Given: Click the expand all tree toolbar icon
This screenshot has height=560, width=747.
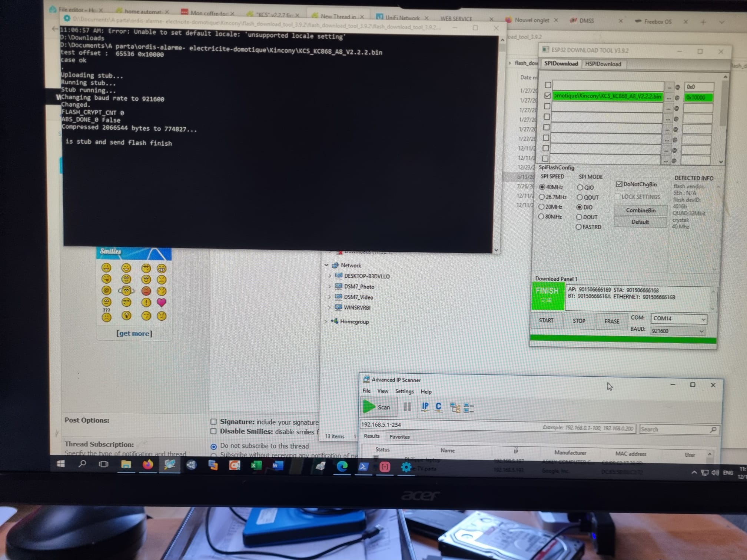Looking at the screenshot, I should [455, 407].
